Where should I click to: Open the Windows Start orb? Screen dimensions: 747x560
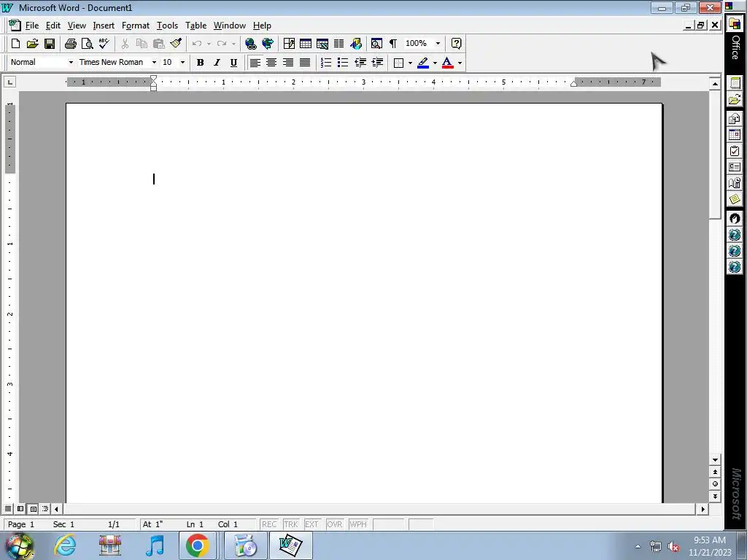pos(19,546)
